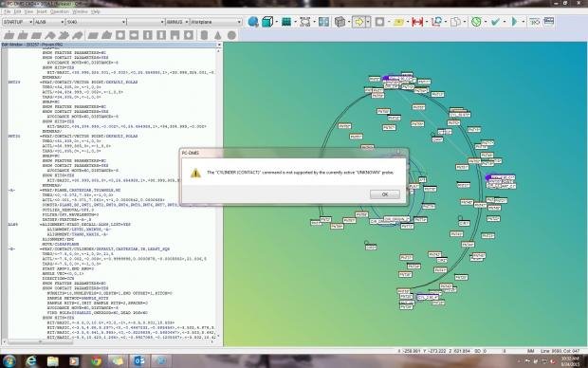Expand the arrow beside the teal cube icon
This screenshot has width=588, height=368.
click(276, 22)
